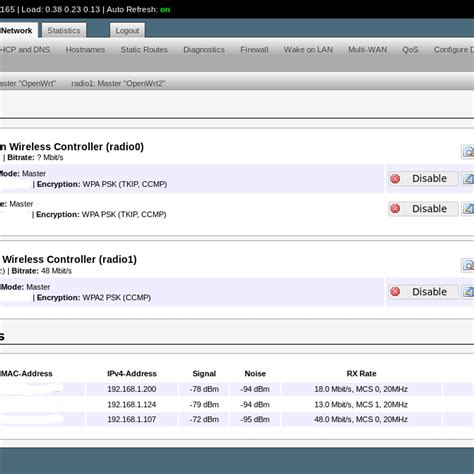Disable first radio0 Master network
The image size is (474, 474).
(x=423, y=179)
